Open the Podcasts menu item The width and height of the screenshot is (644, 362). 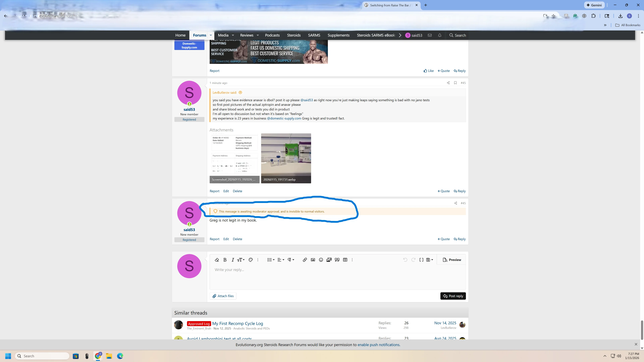point(272,35)
